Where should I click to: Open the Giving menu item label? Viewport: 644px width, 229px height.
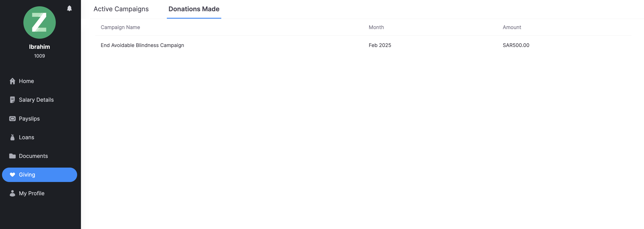tap(27, 175)
